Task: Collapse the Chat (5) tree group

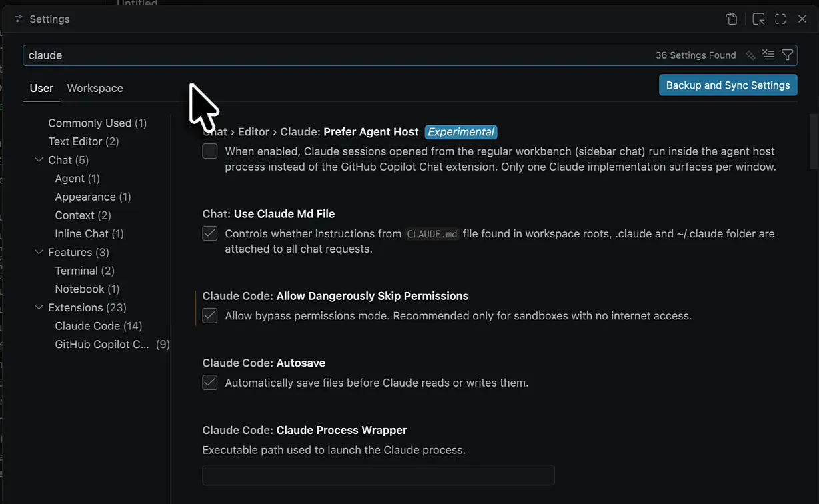Action: point(39,160)
